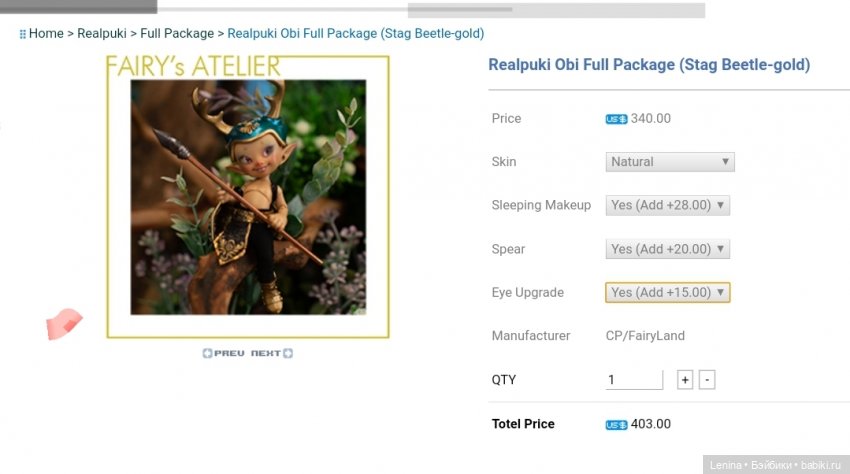850x474 pixels.
Task: Open the Spear option dropdown
Action: click(668, 249)
